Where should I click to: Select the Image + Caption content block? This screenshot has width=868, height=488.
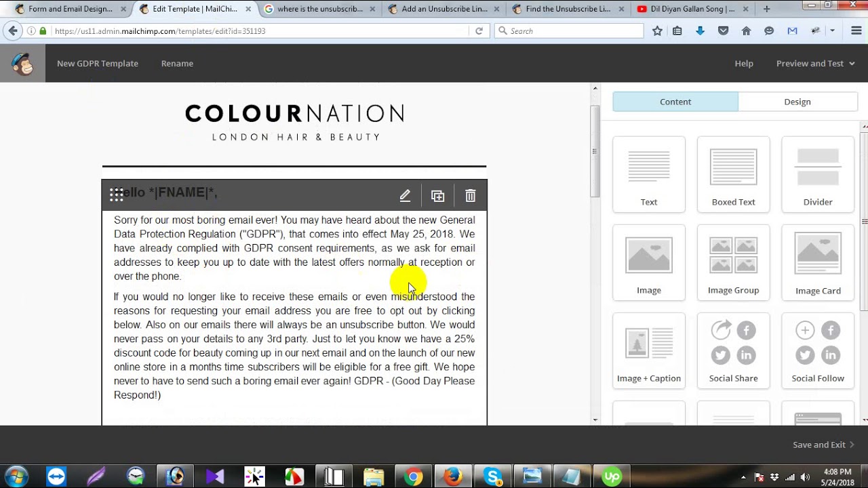(x=649, y=350)
